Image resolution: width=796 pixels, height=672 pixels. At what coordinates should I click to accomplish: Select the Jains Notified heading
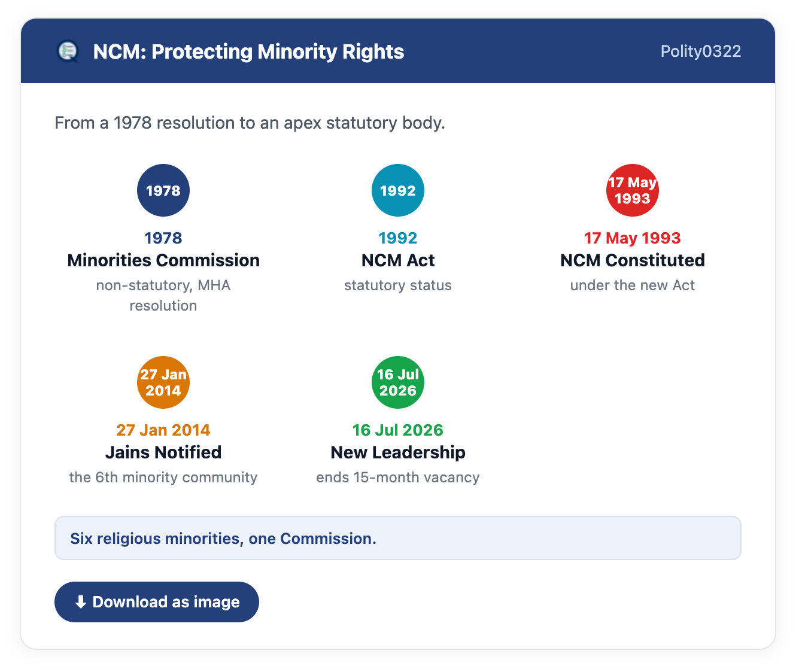tap(163, 452)
